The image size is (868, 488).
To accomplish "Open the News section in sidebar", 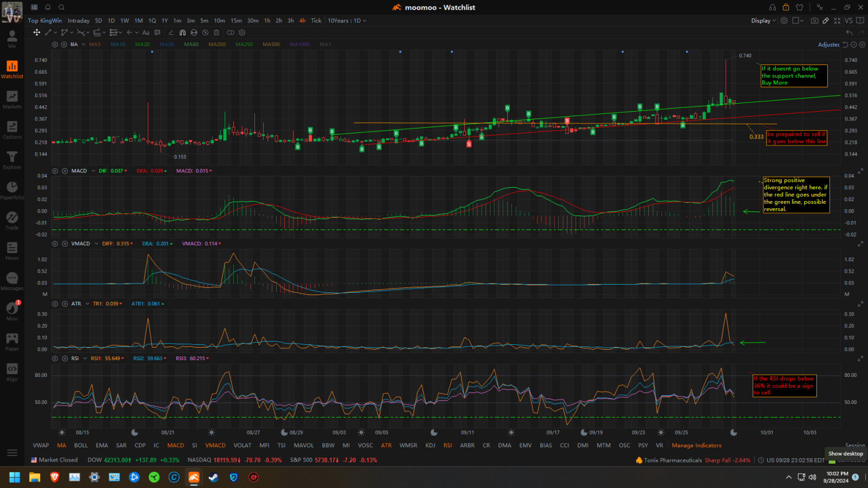I will (x=12, y=252).
